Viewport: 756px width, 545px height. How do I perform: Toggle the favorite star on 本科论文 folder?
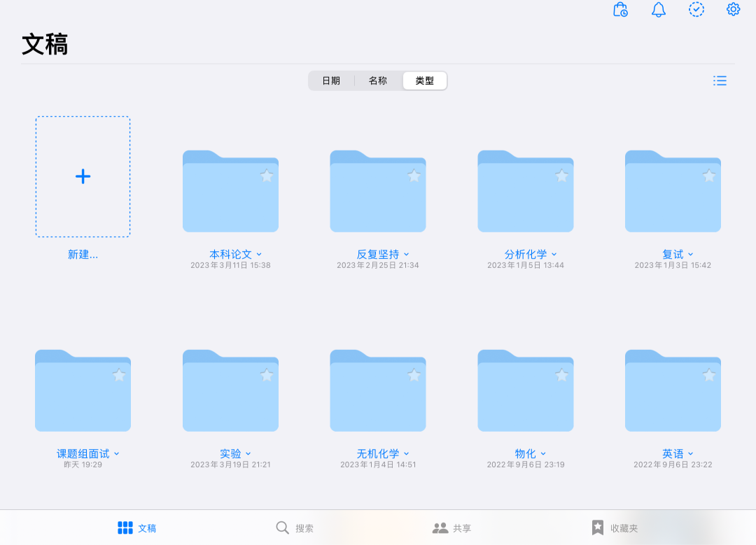[x=267, y=176]
